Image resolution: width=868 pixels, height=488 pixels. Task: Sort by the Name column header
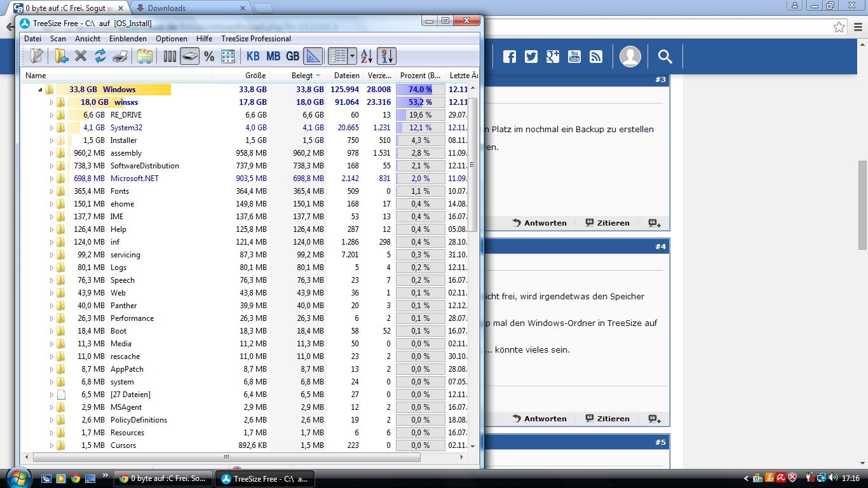click(x=117, y=76)
